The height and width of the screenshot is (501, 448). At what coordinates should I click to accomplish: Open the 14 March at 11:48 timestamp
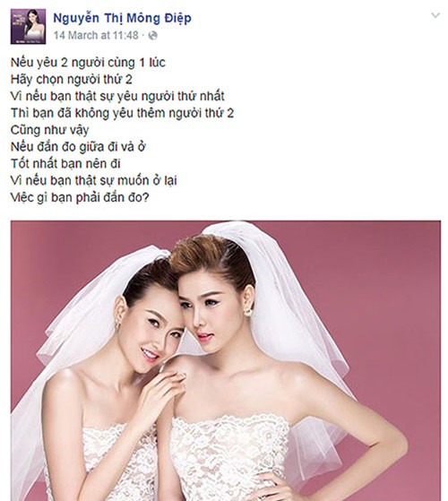[96, 35]
